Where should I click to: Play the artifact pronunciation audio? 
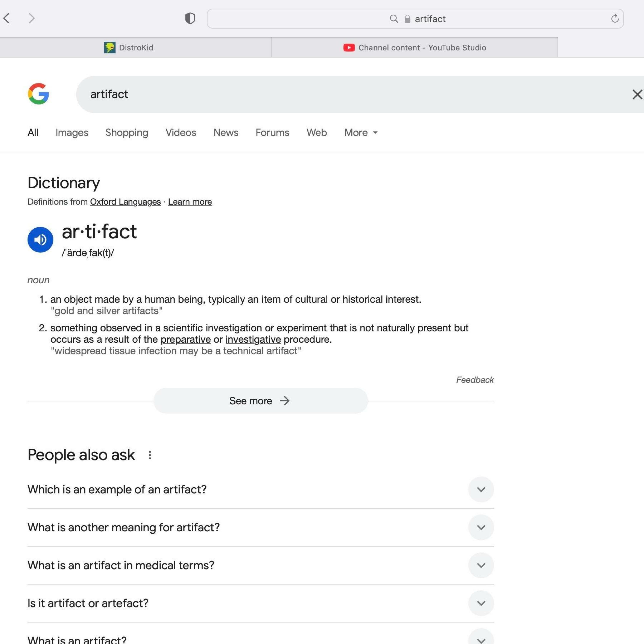coord(40,239)
